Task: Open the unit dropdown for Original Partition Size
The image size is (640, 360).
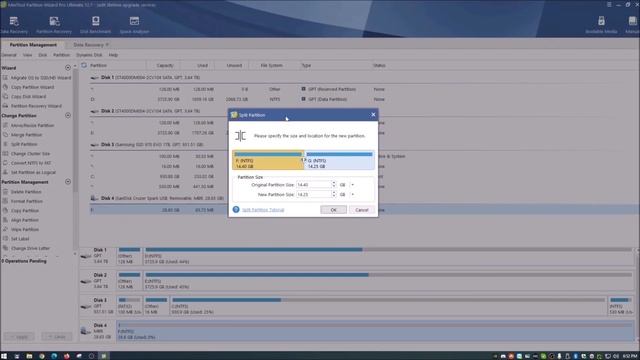Action: click(353, 185)
